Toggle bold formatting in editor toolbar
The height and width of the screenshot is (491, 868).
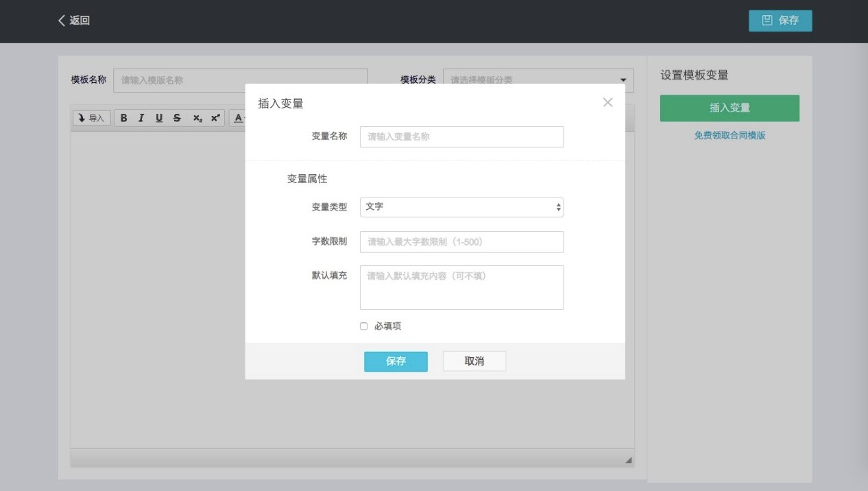pyautogui.click(x=124, y=118)
